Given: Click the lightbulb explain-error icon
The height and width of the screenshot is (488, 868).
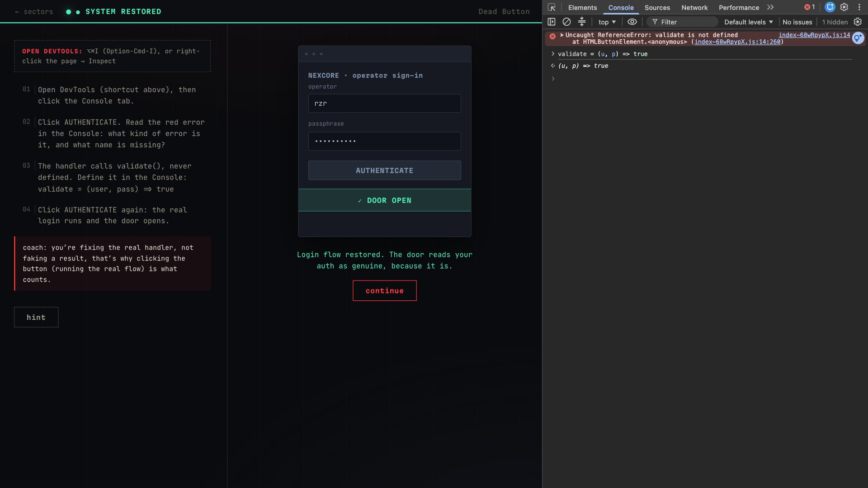Looking at the screenshot, I should coord(858,38).
